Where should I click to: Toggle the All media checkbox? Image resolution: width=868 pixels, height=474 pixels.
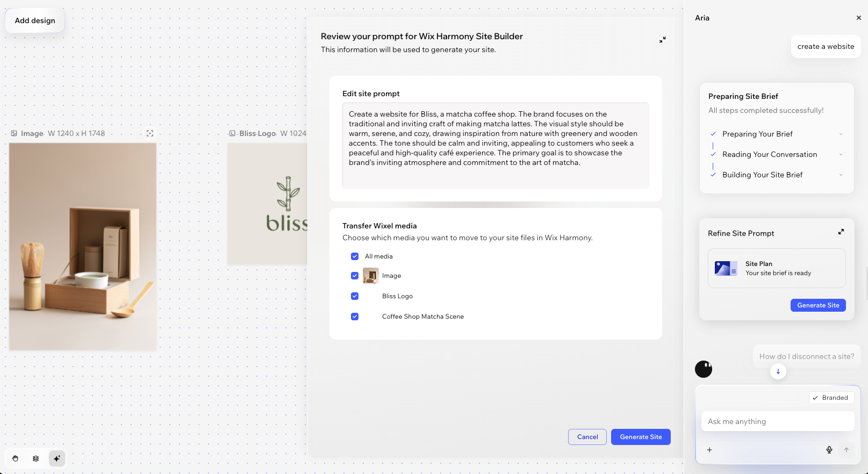coord(355,256)
